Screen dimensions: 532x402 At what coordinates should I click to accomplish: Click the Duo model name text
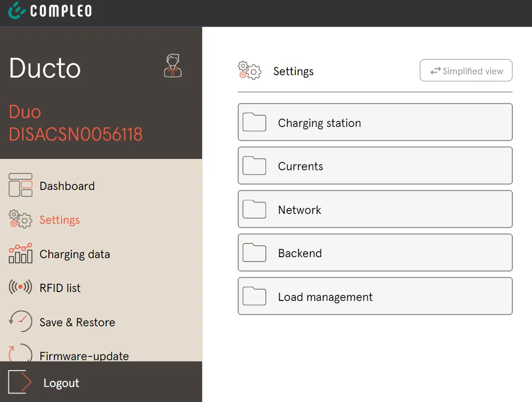pyautogui.click(x=25, y=112)
